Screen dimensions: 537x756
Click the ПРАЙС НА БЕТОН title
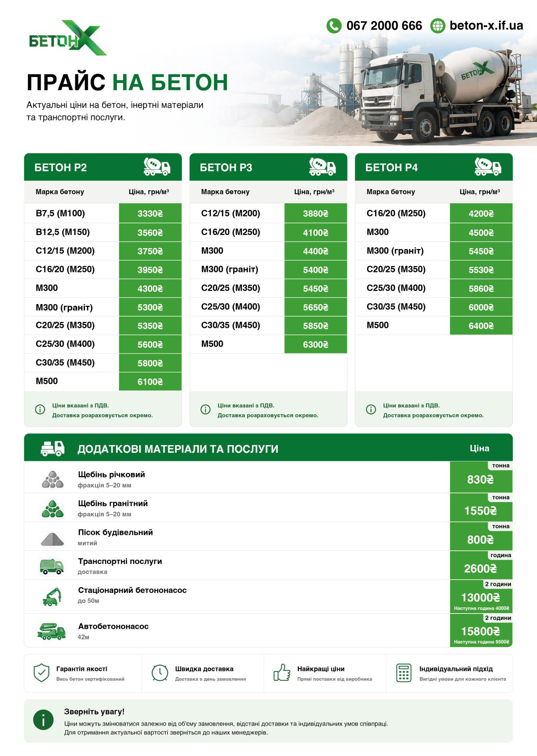[128, 82]
